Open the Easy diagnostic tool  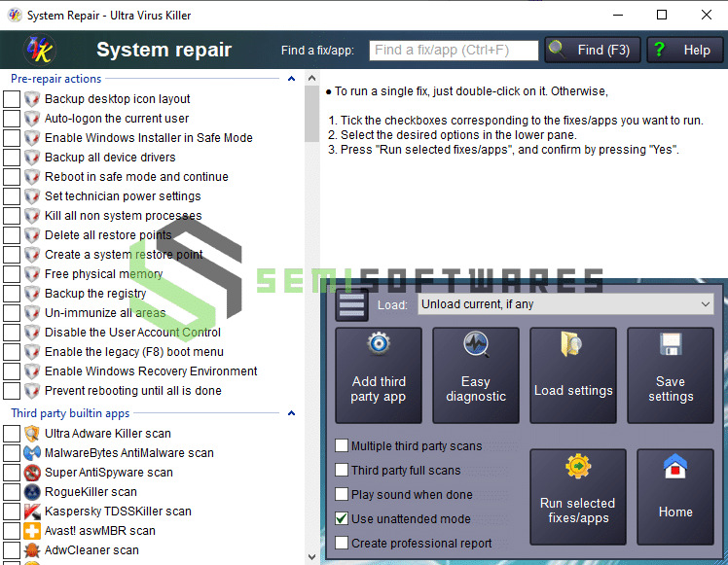476,375
